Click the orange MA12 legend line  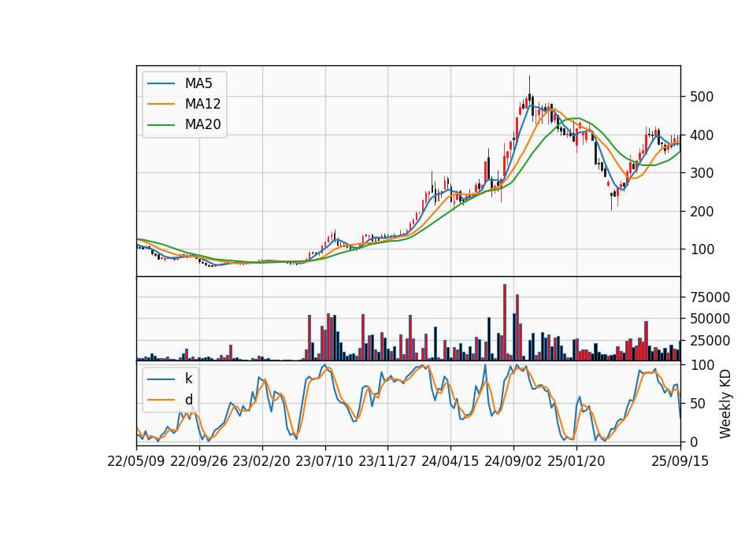[161, 104]
